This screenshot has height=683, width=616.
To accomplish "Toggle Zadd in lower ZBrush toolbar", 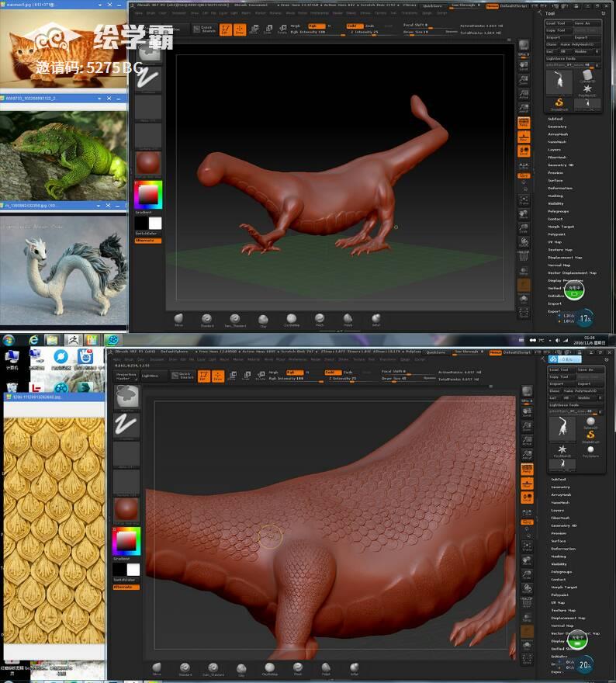I will point(332,373).
